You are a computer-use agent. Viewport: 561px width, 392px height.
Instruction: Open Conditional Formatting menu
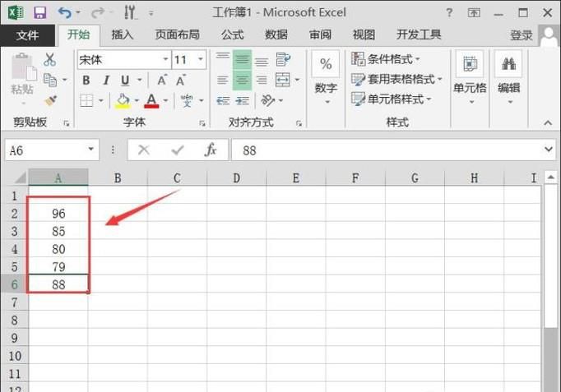coord(385,59)
